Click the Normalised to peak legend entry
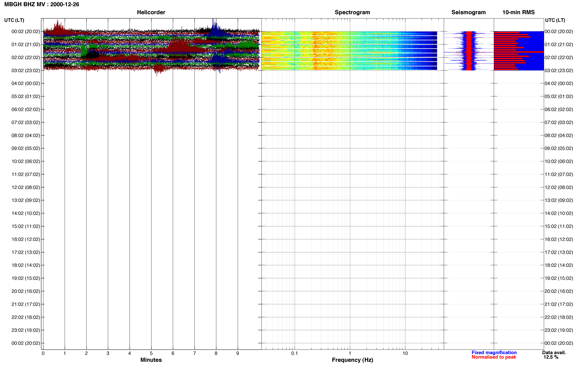Viewport: 588px width, 368px height. [x=494, y=357]
